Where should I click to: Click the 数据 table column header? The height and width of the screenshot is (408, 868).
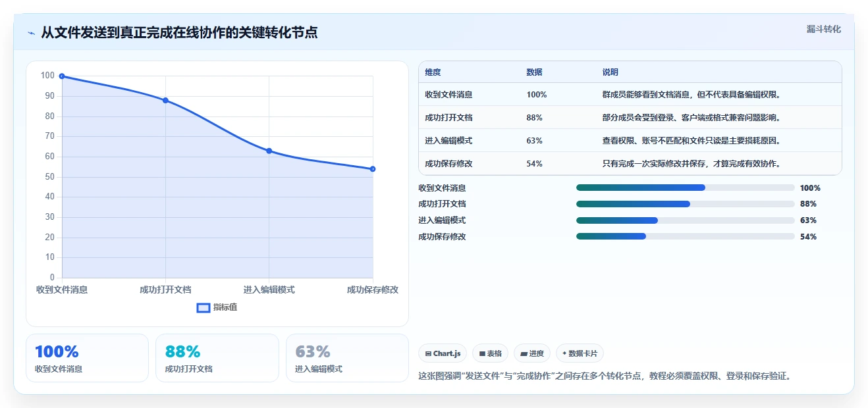pos(535,72)
